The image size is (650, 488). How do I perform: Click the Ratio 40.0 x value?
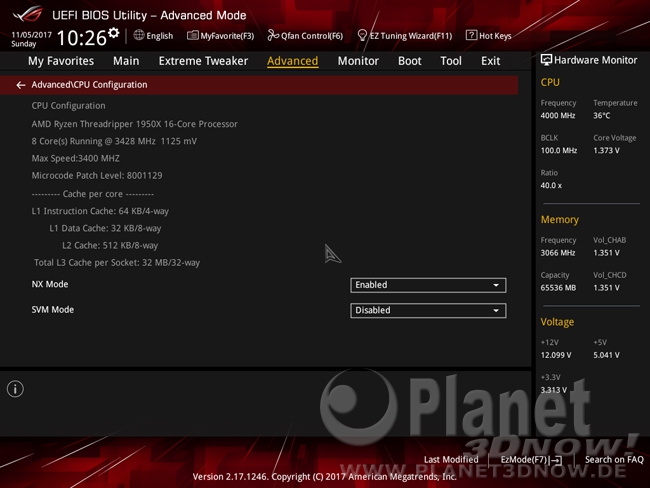point(551,185)
